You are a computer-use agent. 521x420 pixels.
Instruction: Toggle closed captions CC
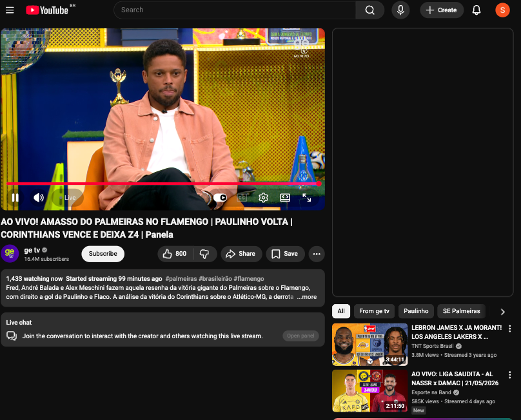(242, 198)
